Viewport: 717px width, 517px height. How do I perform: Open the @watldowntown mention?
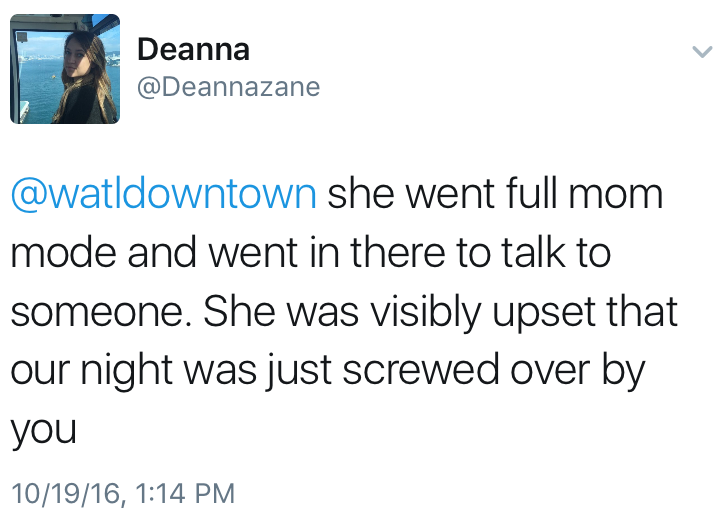click(x=163, y=193)
